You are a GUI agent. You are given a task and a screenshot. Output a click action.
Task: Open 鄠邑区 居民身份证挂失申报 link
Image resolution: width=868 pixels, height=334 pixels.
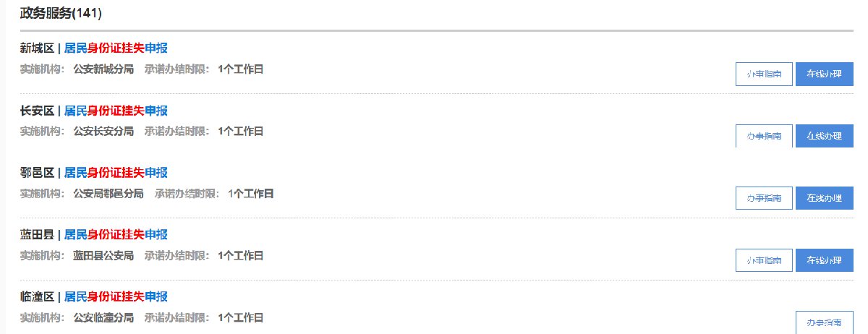[116, 173]
